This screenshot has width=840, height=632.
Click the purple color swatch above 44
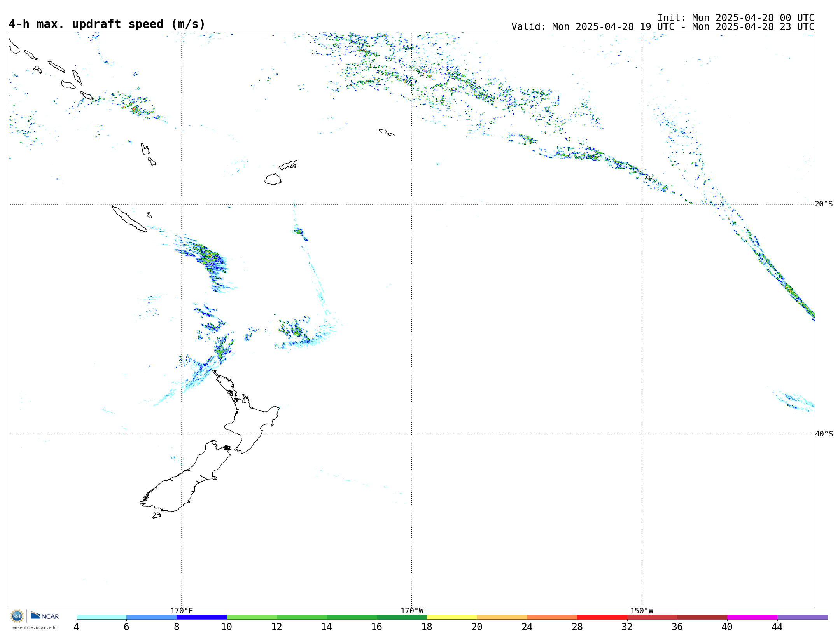tap(802, 617)
